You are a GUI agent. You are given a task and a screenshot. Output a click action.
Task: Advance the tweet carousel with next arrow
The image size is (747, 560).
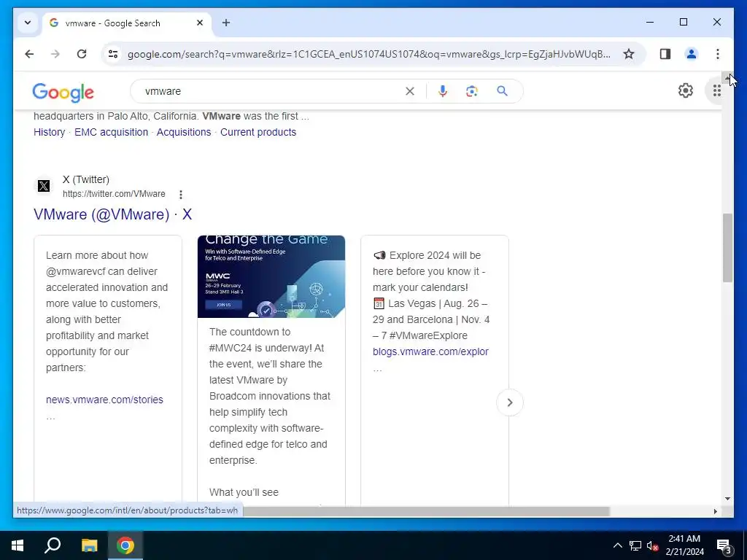(509, 402)
